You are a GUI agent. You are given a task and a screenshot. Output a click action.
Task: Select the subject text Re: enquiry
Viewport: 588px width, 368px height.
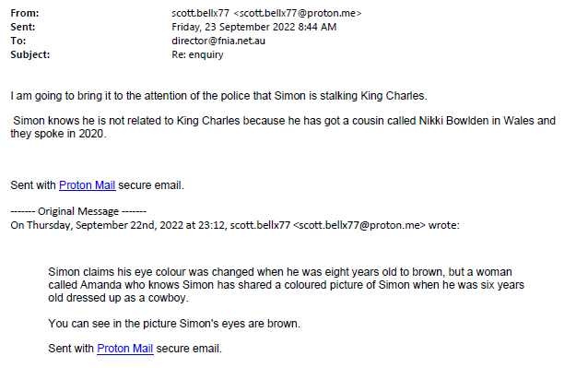(197, 54)
